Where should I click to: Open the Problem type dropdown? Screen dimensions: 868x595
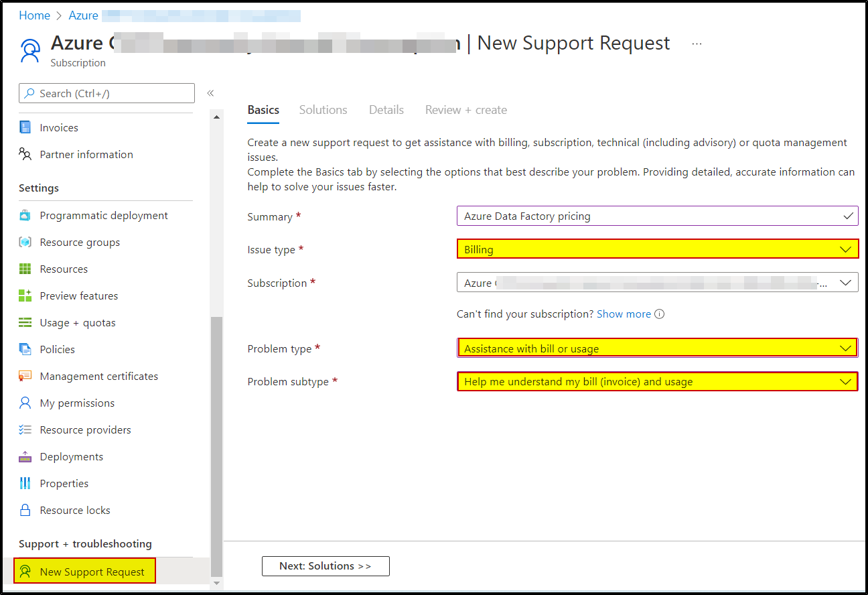657,348
